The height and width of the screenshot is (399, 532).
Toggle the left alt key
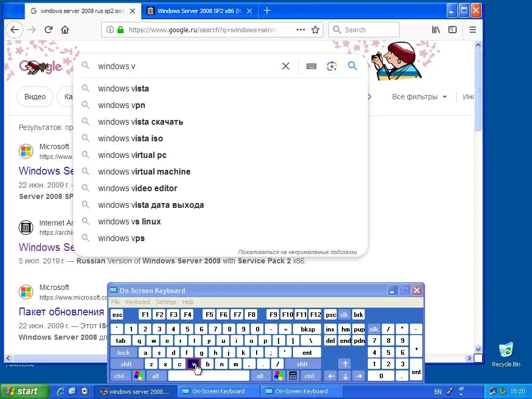point(156,376)
